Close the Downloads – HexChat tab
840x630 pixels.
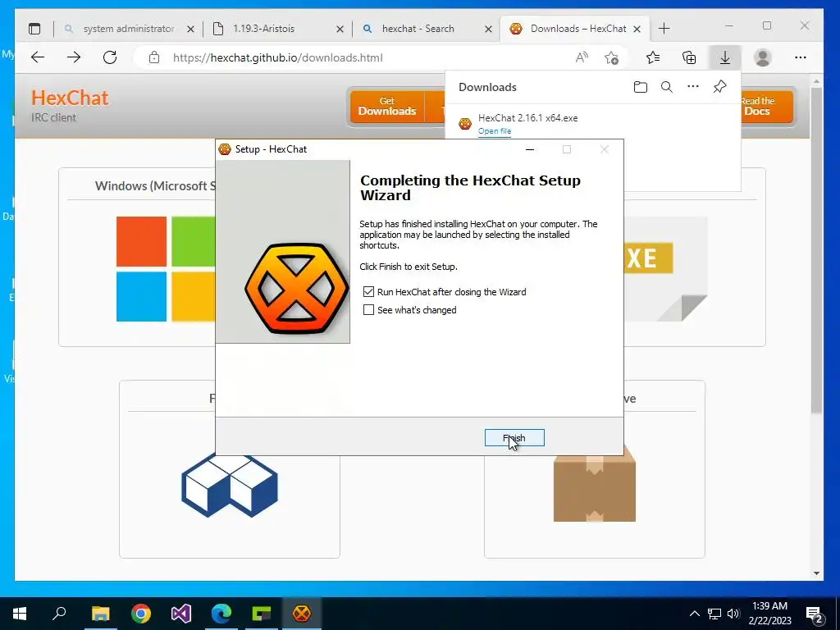pyautogui.click(x=637, y=29)
